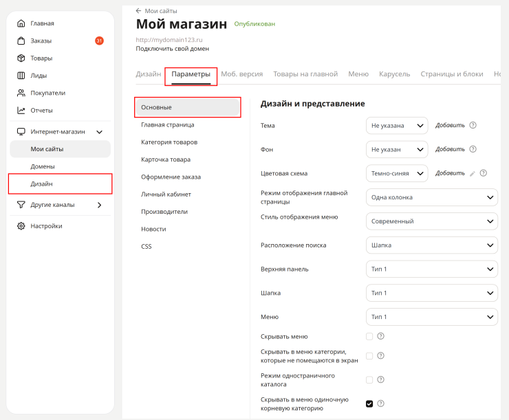Open help icon for Цветовая схема

tap(484, 173)
